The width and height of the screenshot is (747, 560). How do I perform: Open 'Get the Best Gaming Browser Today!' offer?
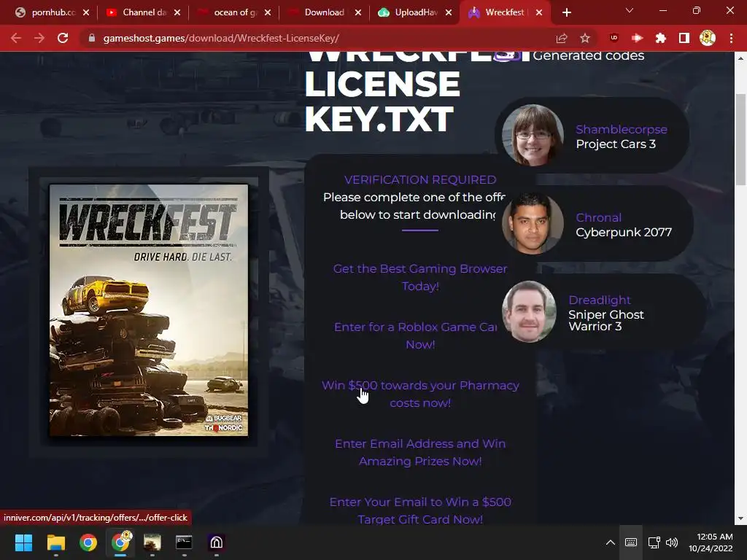click(420, 277)
